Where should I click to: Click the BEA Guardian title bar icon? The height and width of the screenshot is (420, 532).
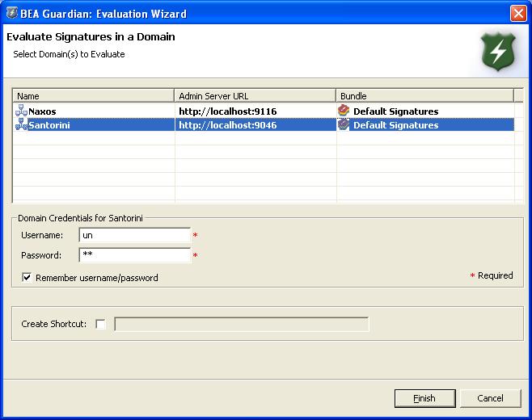(x=12, y=14)
